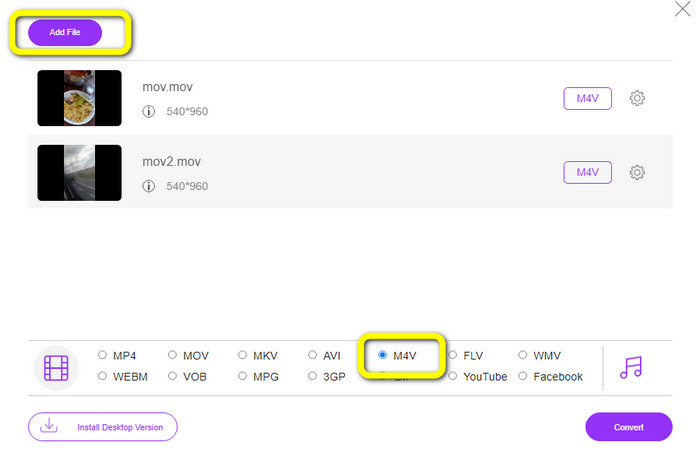Viewport: 700px width, 453px height.
Task: Close the converter window
Action: pos(683,10)
